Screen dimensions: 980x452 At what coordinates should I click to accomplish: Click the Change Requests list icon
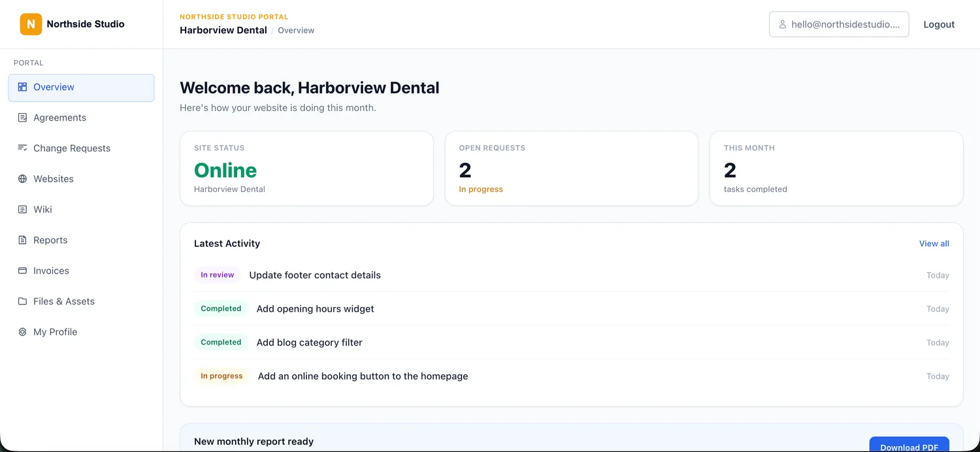(22, 148)
